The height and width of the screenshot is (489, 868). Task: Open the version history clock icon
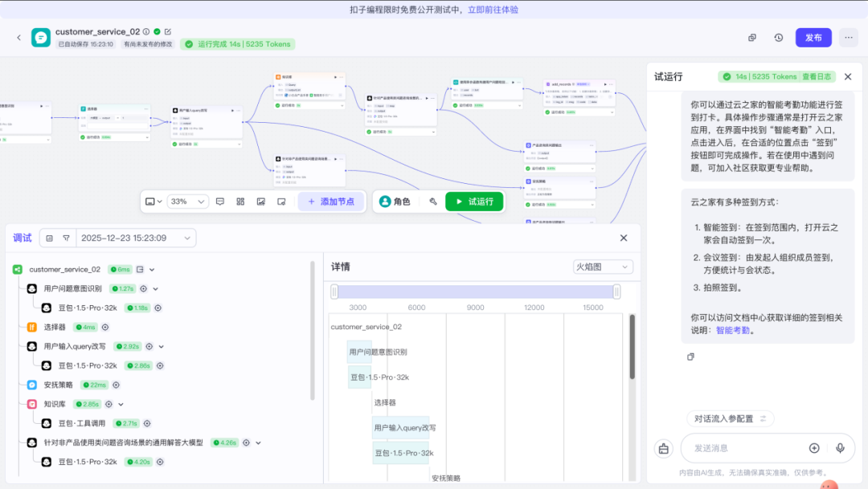pyautogui.click(x=778, y=38)
